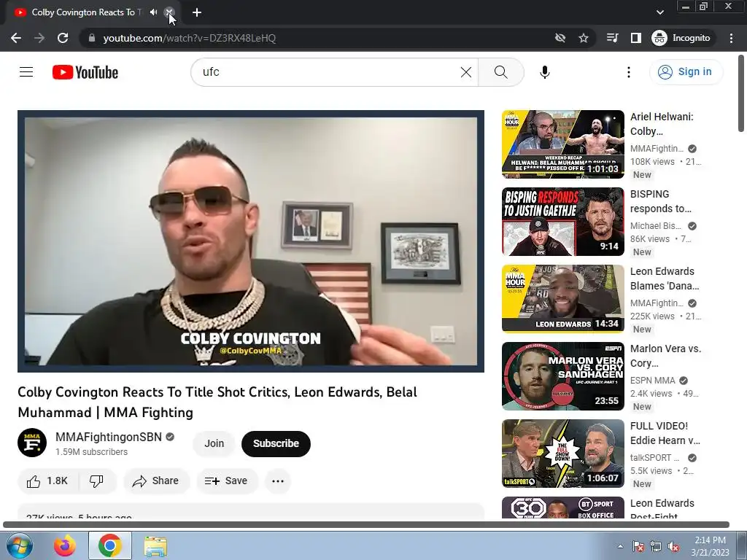Mute the tab via speaker icon
Viewport: 747px width, 560px height.
[153, 12]
